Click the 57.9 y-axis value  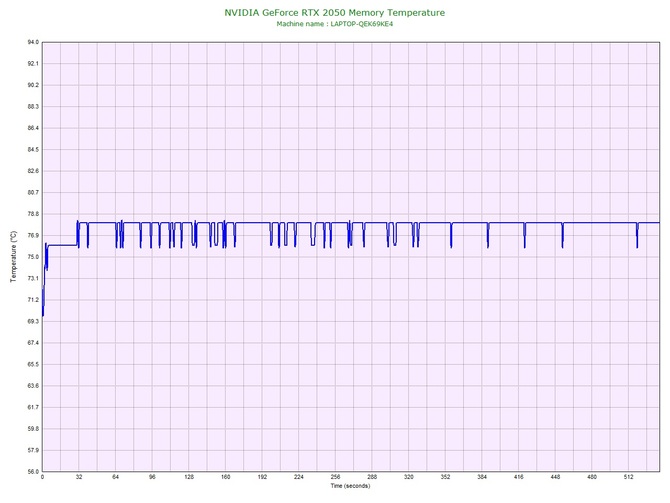(33, 450)
